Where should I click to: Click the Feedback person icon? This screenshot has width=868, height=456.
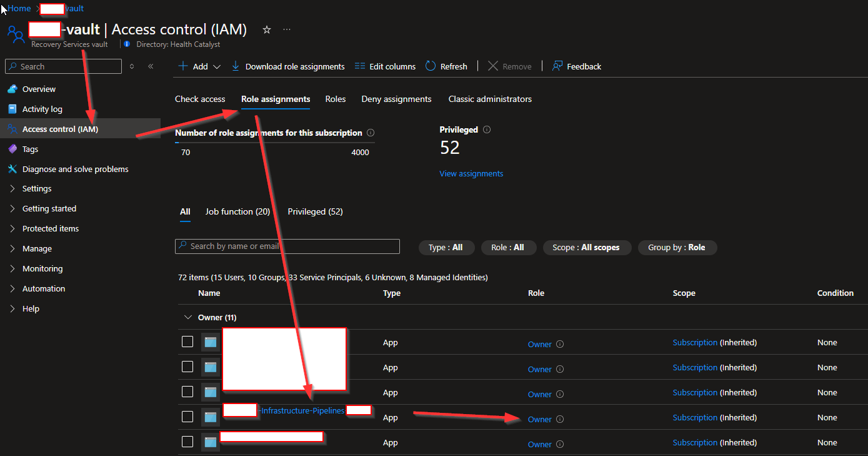[x=557, y=66]
